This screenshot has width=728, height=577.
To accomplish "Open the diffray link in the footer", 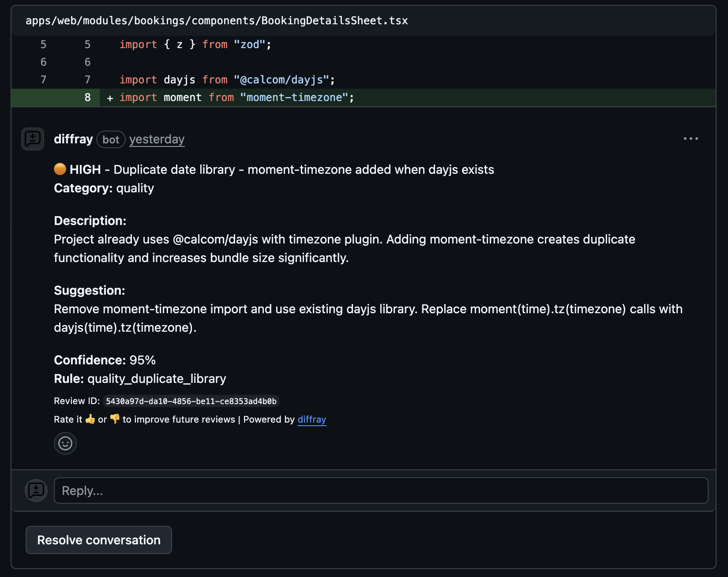I will pyautogui.click(x=311, y=420).
